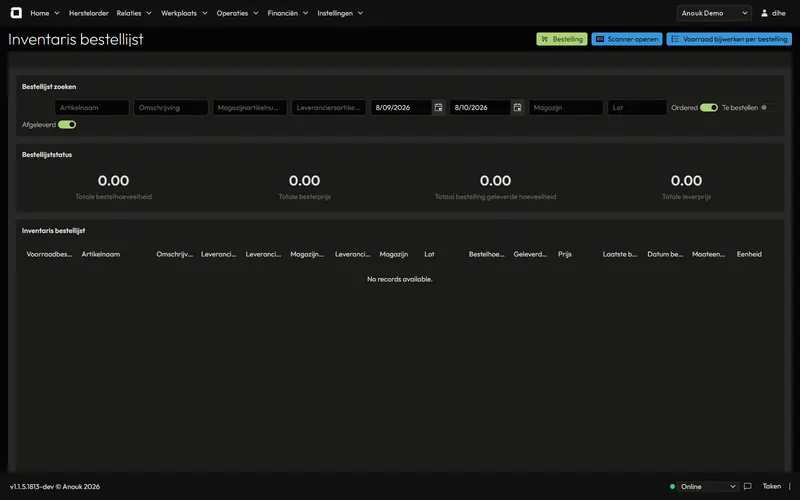Click the No records available message
800x500 pixels.
click(x=399, y=279)
